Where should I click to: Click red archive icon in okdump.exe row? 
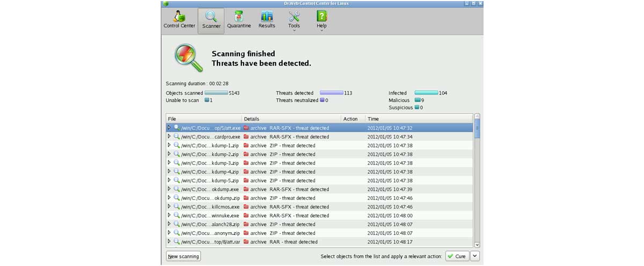[246, 189]
